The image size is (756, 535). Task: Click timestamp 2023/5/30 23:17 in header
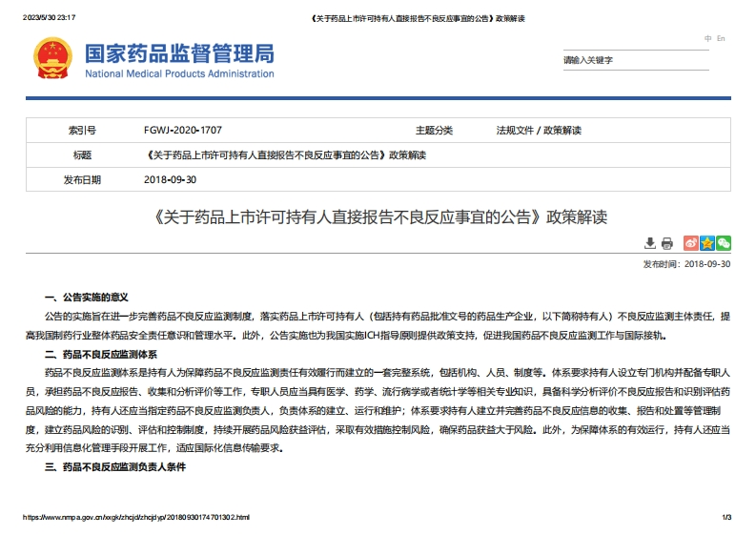(50, 18)
